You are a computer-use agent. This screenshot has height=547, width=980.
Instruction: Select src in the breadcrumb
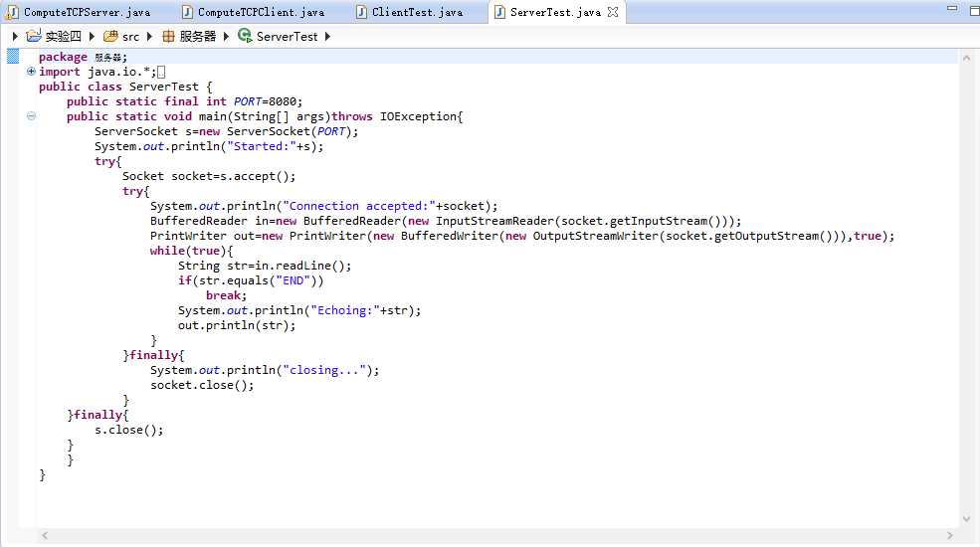(130, 37)
